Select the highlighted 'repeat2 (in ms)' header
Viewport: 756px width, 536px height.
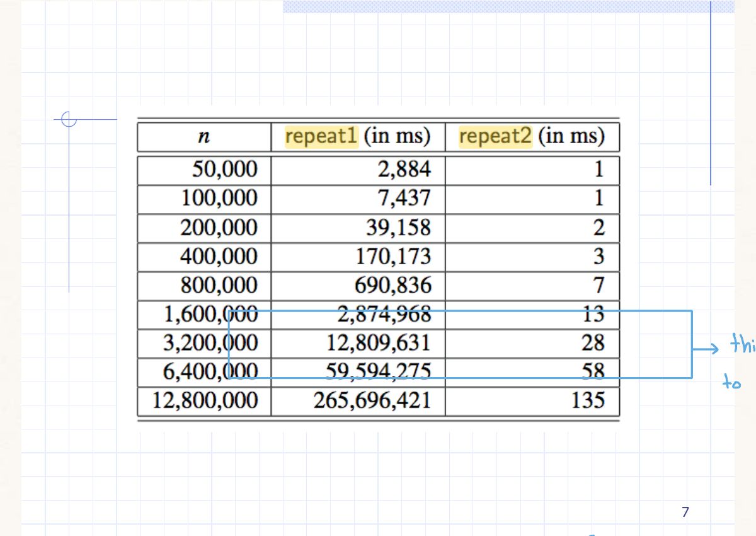[x=532, y=137]
